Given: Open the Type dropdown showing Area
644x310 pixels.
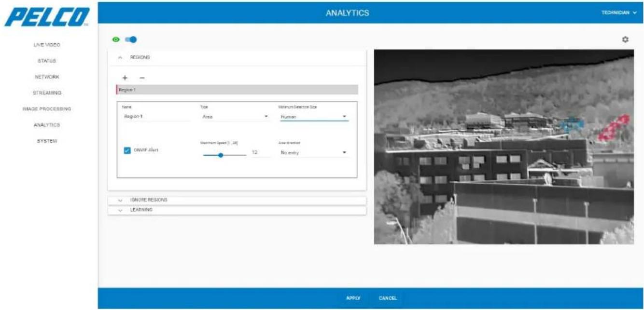Looking at the screenshot, I should tap(235, 117).
